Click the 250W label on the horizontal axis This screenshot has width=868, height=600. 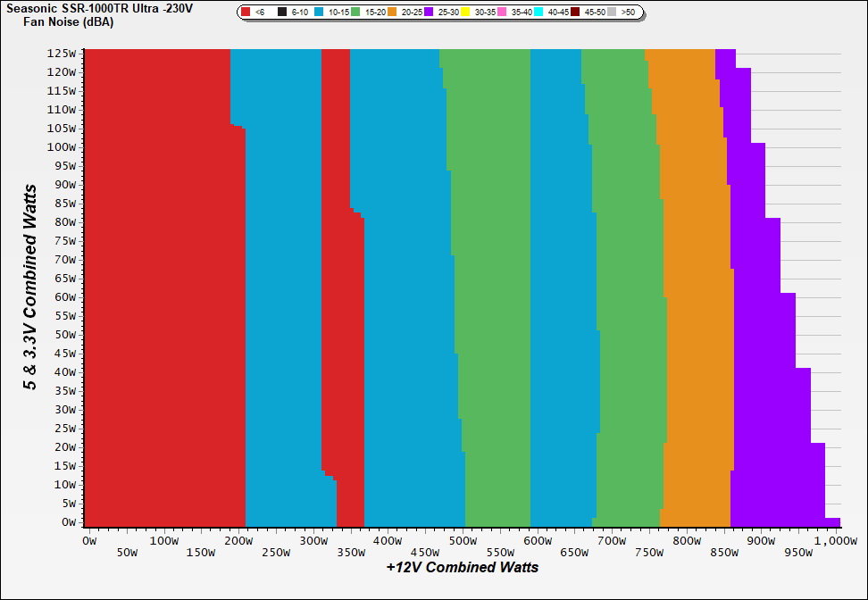[x=276, y=553]
